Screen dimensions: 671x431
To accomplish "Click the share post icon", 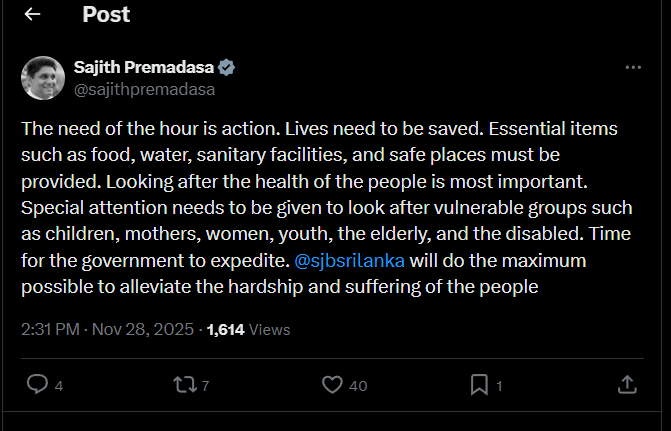I will pos(627,384).
